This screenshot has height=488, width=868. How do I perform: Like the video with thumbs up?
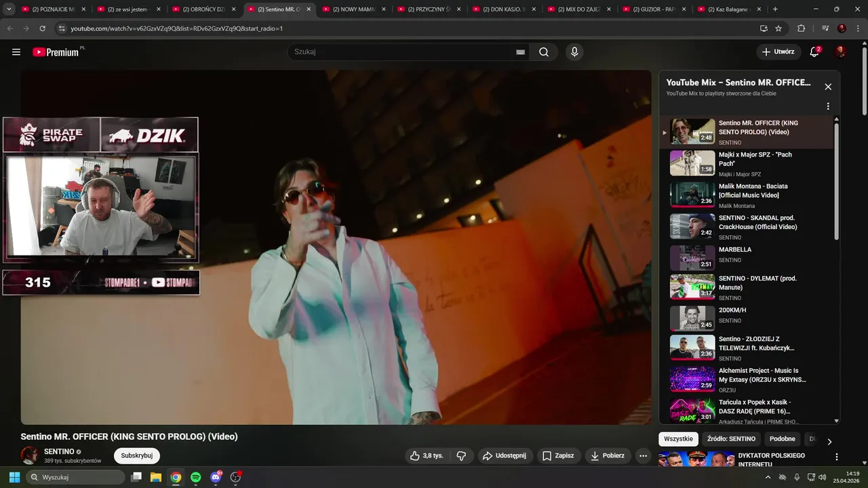[x=427, y=455]
